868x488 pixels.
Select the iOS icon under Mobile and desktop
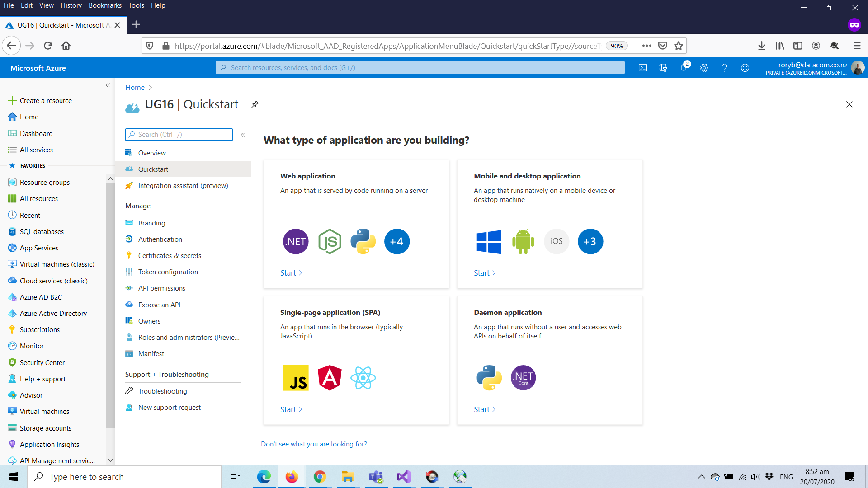tap(556, 241)
